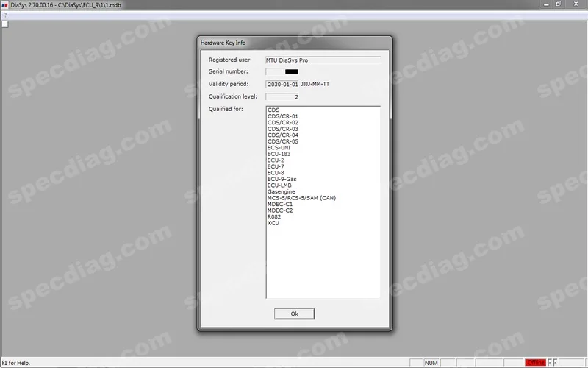Click the Validity period label
The height and width of the screenshot is (368, 588).
(229, 84)
